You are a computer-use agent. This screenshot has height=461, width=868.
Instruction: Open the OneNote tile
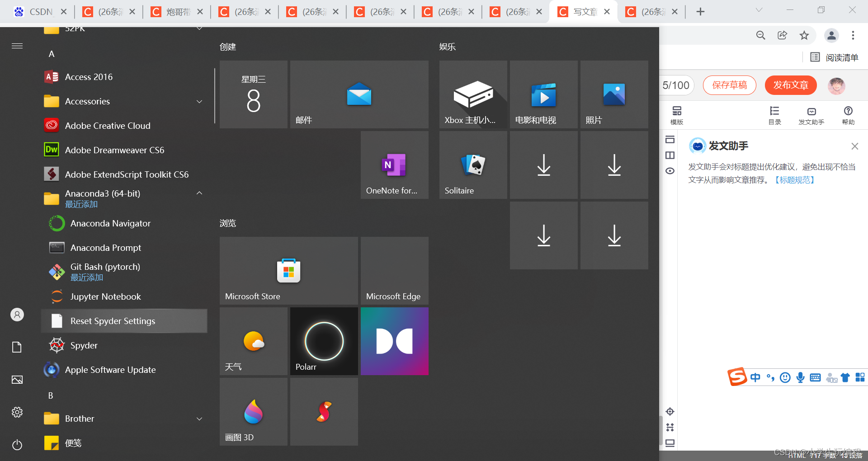tap(395, 165)
